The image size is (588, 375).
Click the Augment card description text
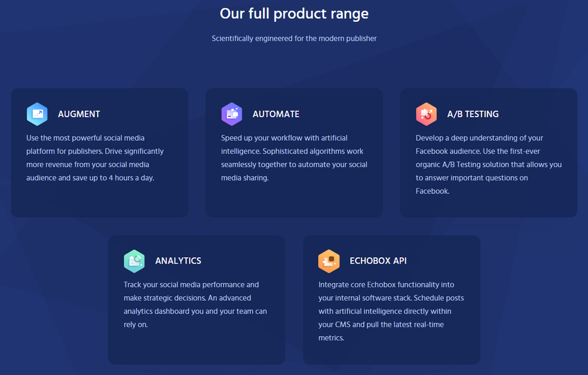[x=95, y=158]
